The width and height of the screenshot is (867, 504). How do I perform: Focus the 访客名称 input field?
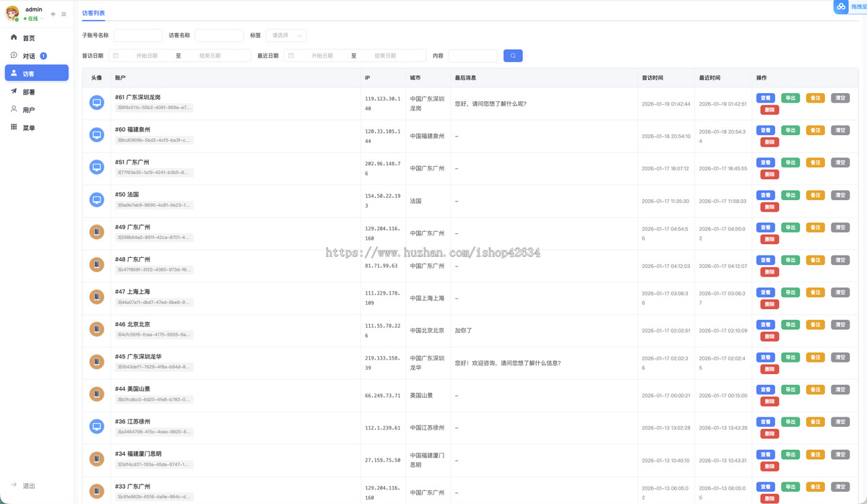pyautogui.click(x=219, y=35)
